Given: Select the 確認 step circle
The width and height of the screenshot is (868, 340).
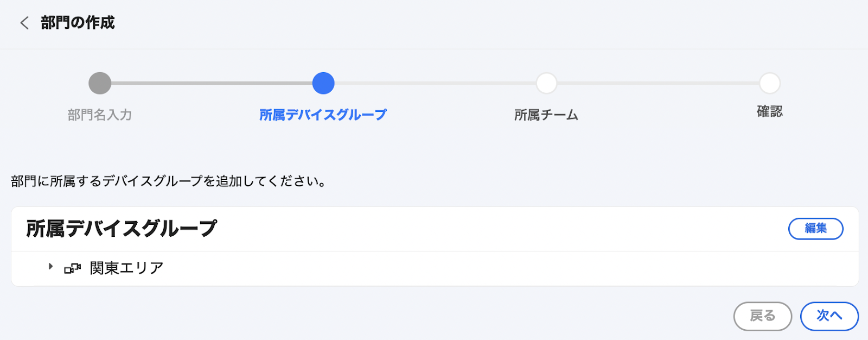Looking at the screenshot, I should pyautogui.click(x=769, y=83).
